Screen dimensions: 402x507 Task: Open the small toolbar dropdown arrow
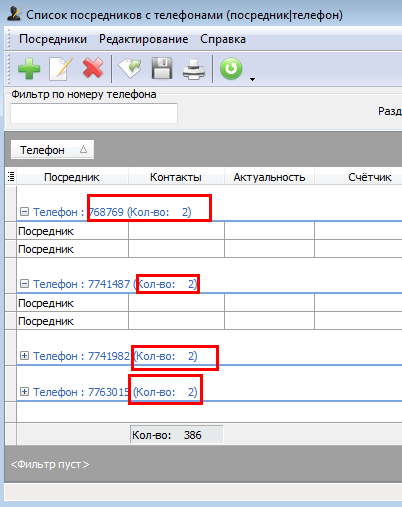pyautogui.click(x=252, y=79)
